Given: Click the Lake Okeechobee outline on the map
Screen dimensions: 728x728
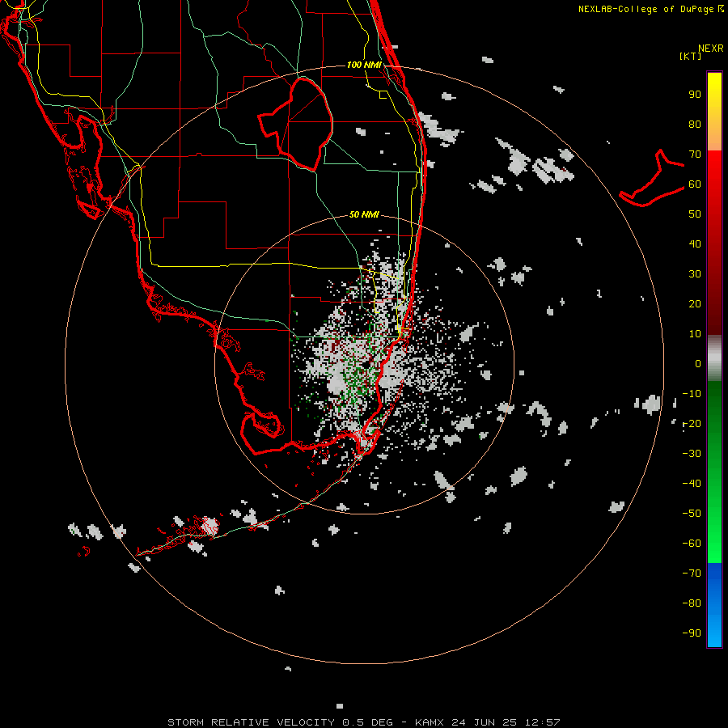Looking at the screenshot, I should (296, 123).
